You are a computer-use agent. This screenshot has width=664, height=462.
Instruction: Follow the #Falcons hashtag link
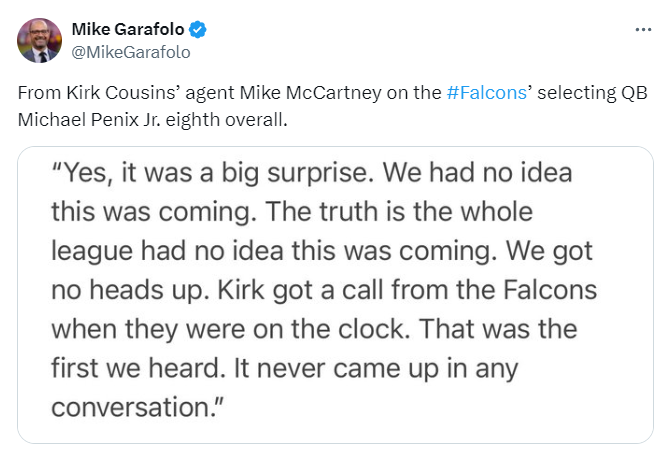click(x=487, y=92)
